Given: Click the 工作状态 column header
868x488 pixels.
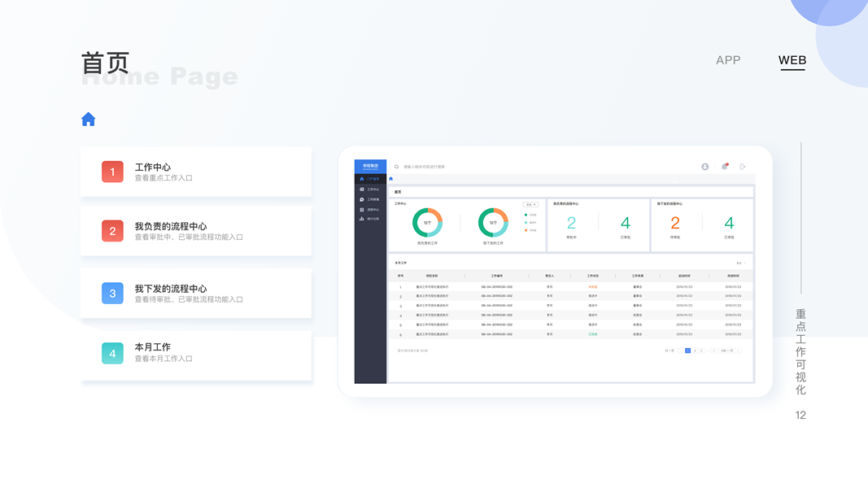Looking at the screenshot, I should 592,276.
